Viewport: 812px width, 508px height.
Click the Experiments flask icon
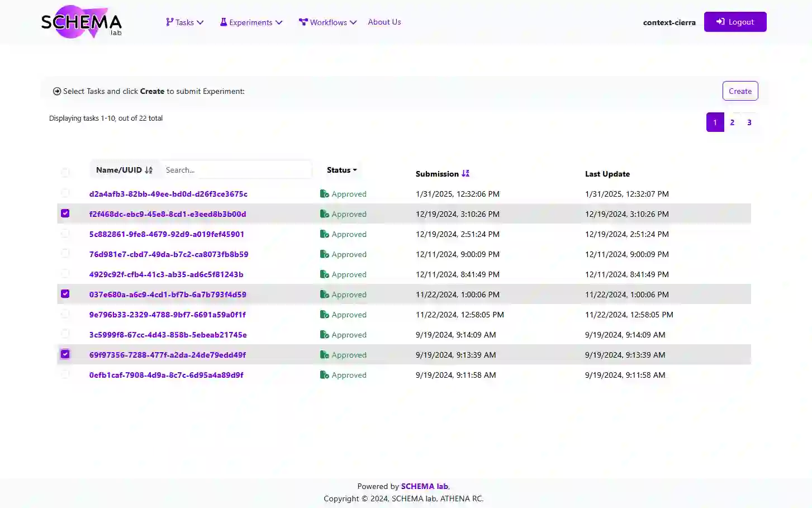click(x=224, y=22)
